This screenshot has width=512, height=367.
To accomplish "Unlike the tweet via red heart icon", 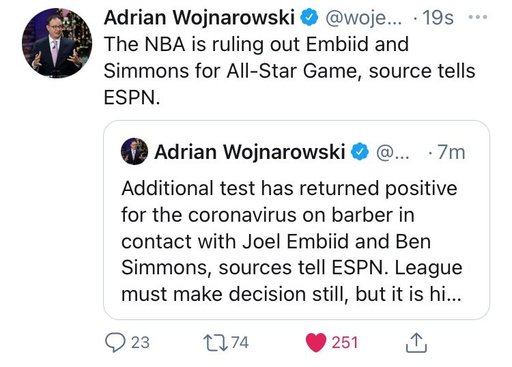I will pos(316,343).
